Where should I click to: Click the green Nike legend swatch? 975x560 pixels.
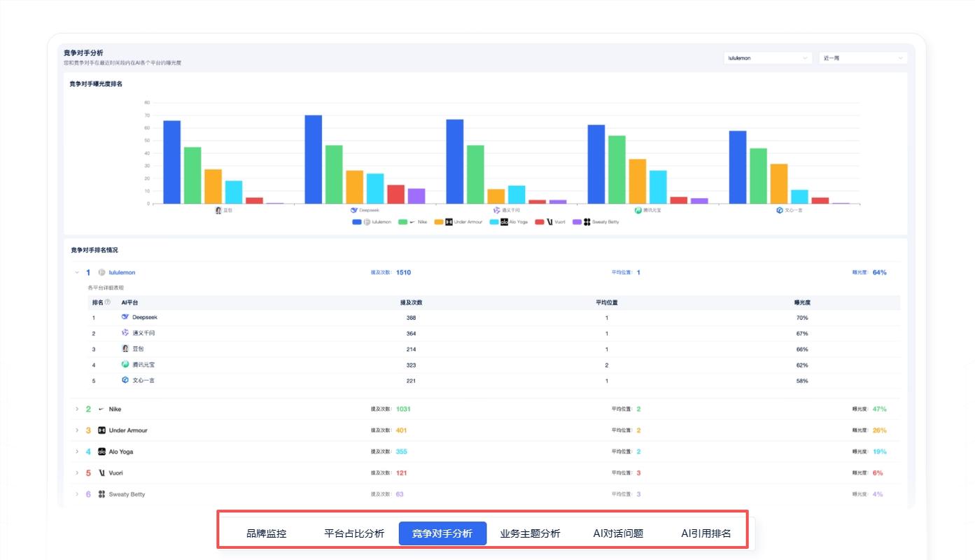(403, 222)
